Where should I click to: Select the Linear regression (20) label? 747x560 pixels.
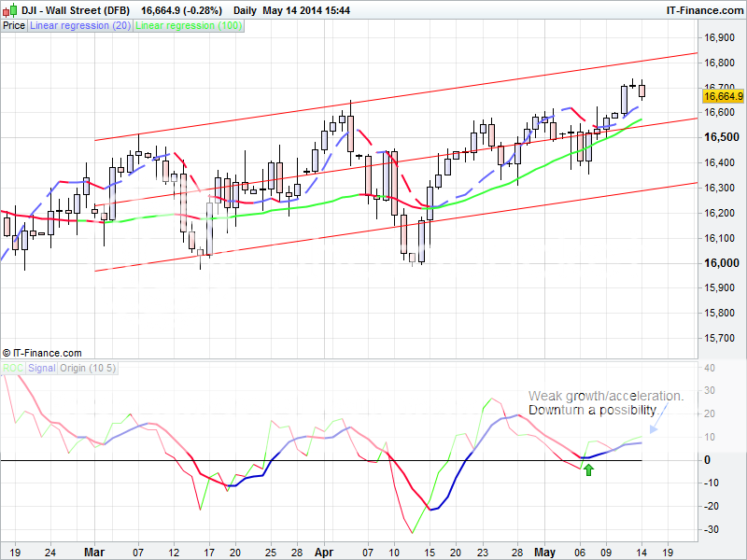click(x=80, y=26)
